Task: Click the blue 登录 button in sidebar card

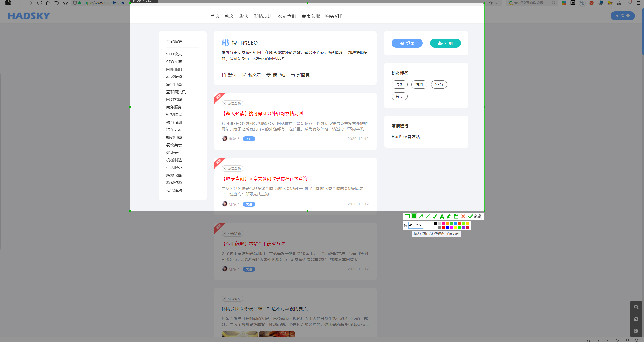Action: click(407, 43)
